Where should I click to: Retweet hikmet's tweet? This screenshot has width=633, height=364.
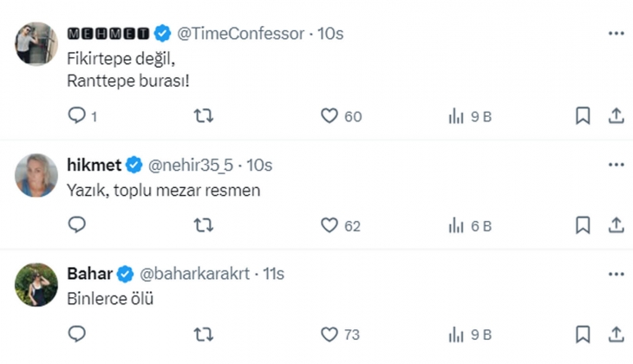[204, 225]
